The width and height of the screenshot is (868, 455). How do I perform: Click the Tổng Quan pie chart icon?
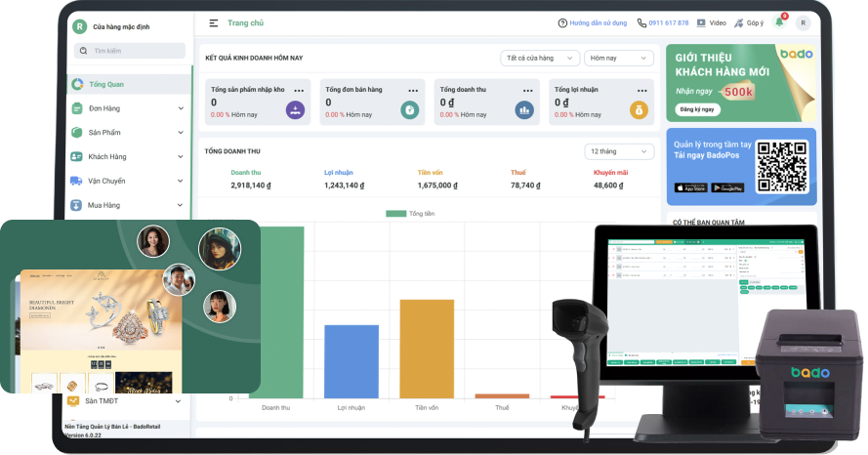(77, 84)
